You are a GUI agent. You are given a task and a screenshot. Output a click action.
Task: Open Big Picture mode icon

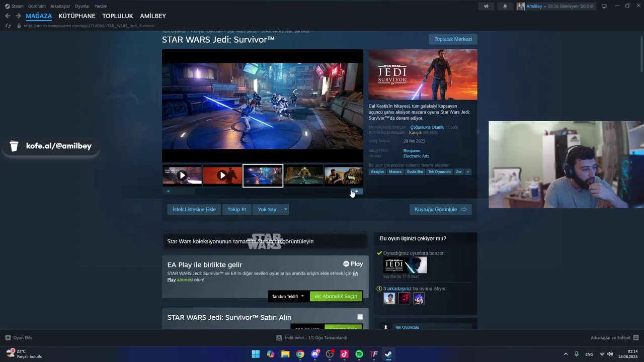click(x=604, y=6)
